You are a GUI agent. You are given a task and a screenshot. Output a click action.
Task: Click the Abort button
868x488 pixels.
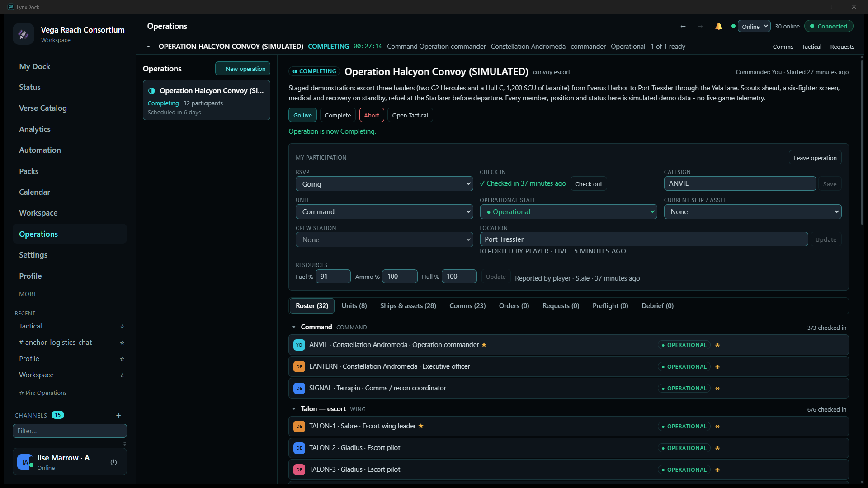(x=372, y=115)
